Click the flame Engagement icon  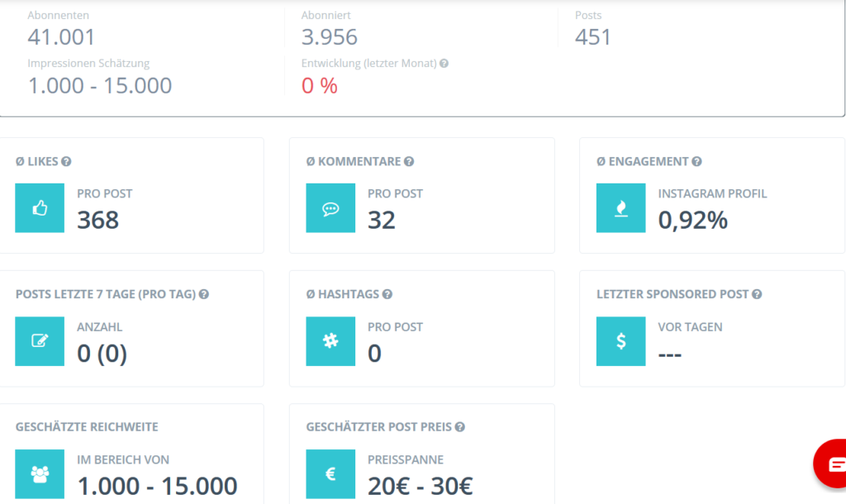620,207
